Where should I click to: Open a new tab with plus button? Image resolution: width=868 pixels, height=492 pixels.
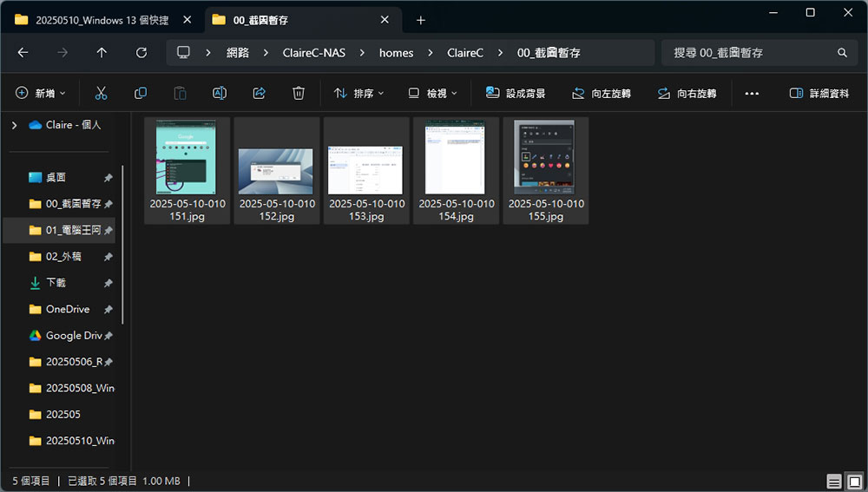coord(421,20)
